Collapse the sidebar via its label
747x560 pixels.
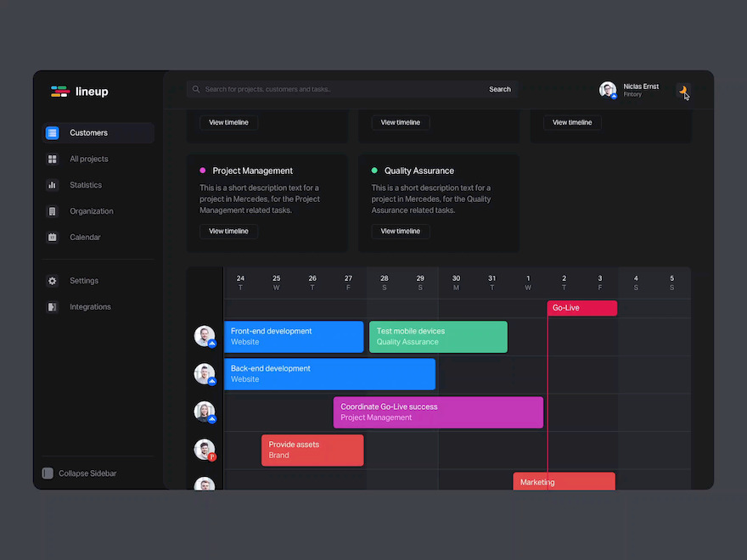(x=87, y=473)
